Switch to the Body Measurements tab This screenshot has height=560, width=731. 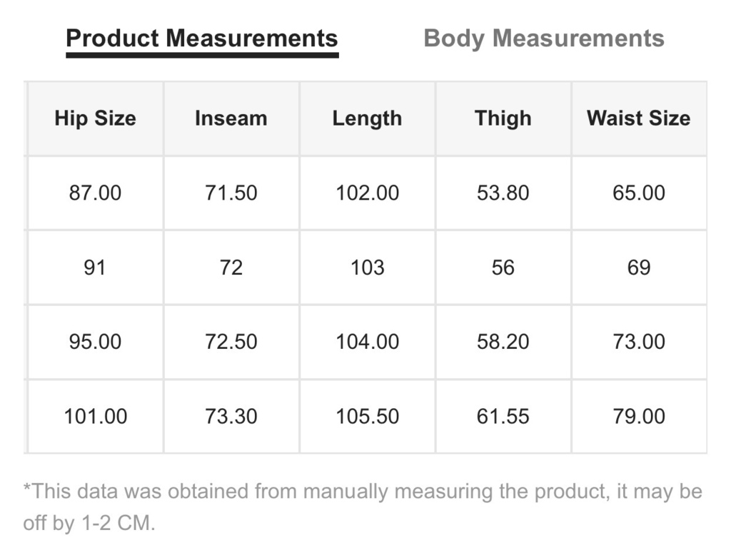coord(543,39)
